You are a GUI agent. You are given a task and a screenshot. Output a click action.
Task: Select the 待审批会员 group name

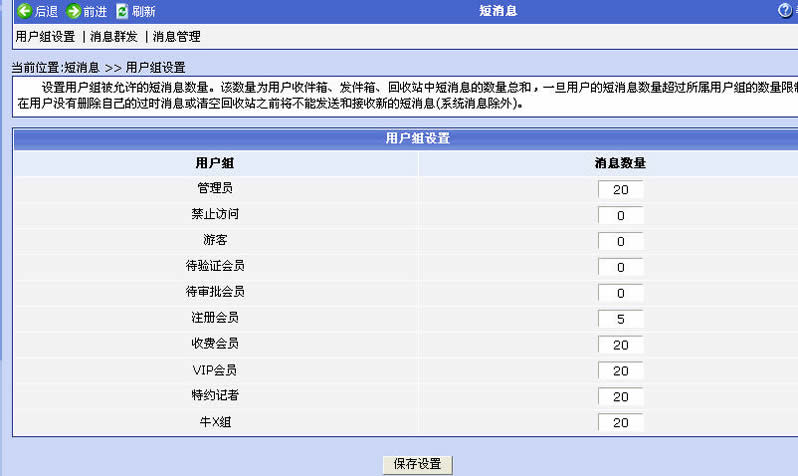pos(215,292)
